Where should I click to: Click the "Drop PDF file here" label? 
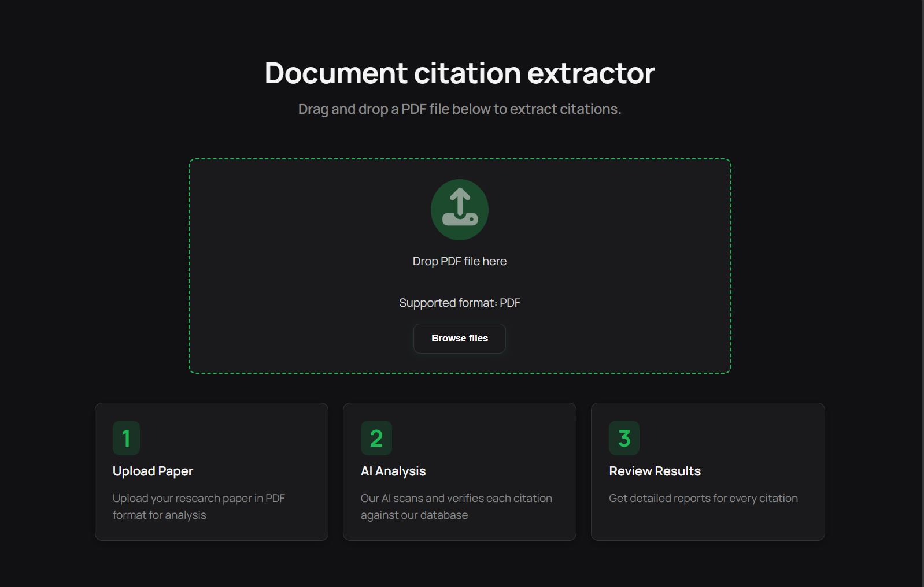460,261
